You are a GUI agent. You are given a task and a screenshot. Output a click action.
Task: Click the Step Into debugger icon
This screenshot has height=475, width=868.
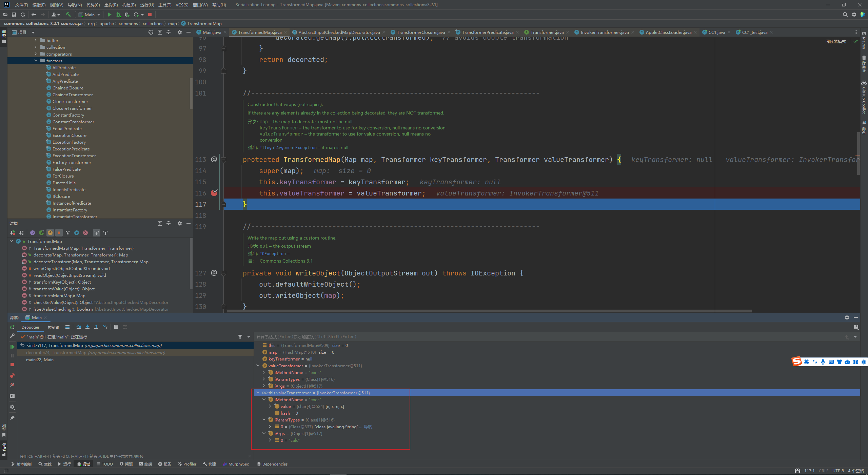point(87,327)
